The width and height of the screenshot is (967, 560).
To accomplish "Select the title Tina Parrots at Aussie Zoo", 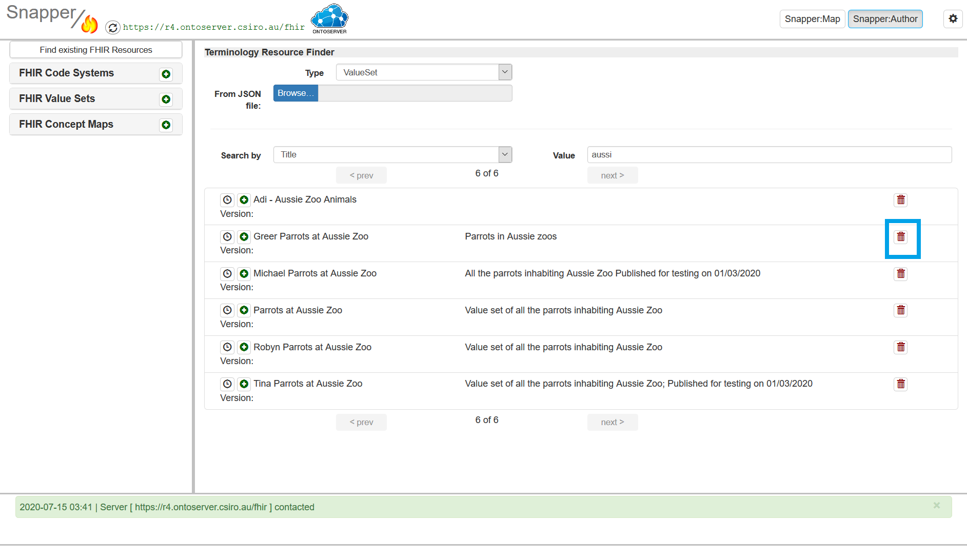I will [308, 384].
